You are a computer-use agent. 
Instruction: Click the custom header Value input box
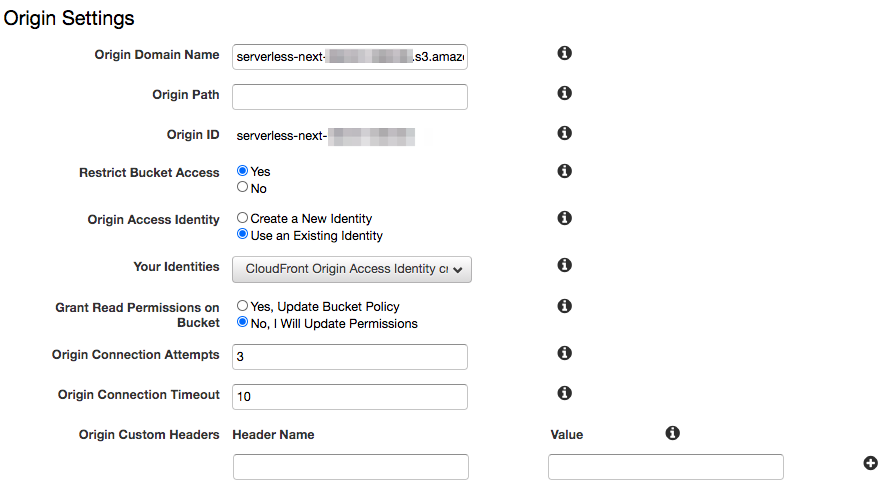(x=666, y=467)
